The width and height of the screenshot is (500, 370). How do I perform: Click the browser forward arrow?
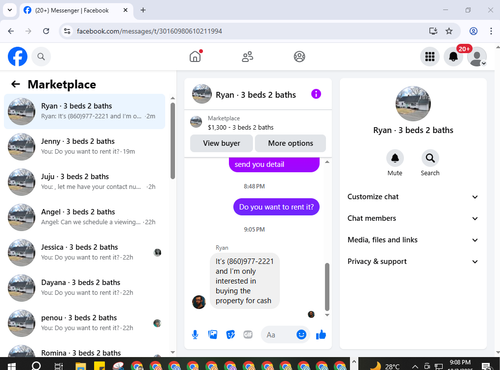coord(28,31)
